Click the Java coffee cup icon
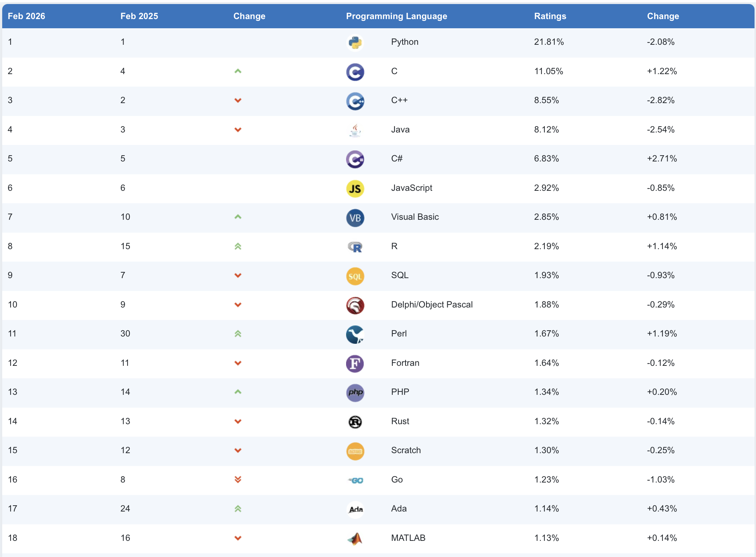 coord(355,130)
